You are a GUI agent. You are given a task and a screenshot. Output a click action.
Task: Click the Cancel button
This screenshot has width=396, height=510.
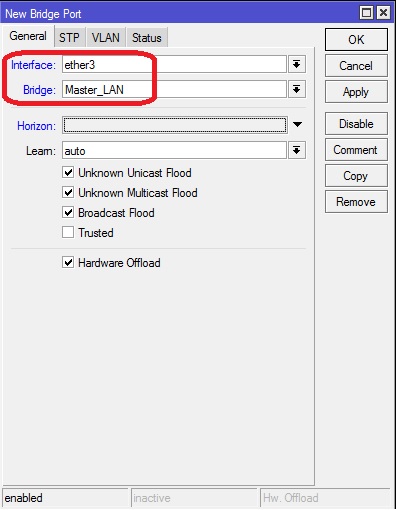pyautogui.click(x=356, y=66)
